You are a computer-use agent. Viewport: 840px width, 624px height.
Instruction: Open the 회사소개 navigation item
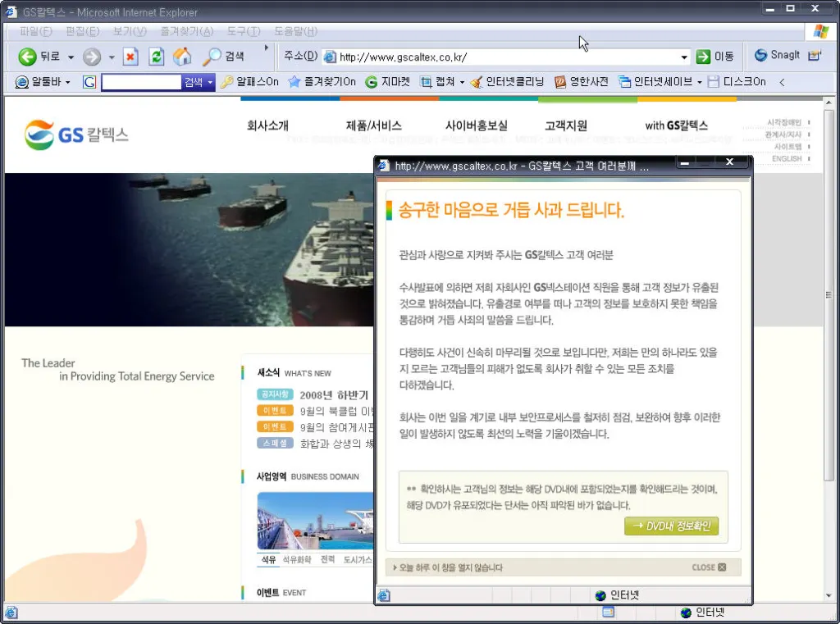click(267, 125)
